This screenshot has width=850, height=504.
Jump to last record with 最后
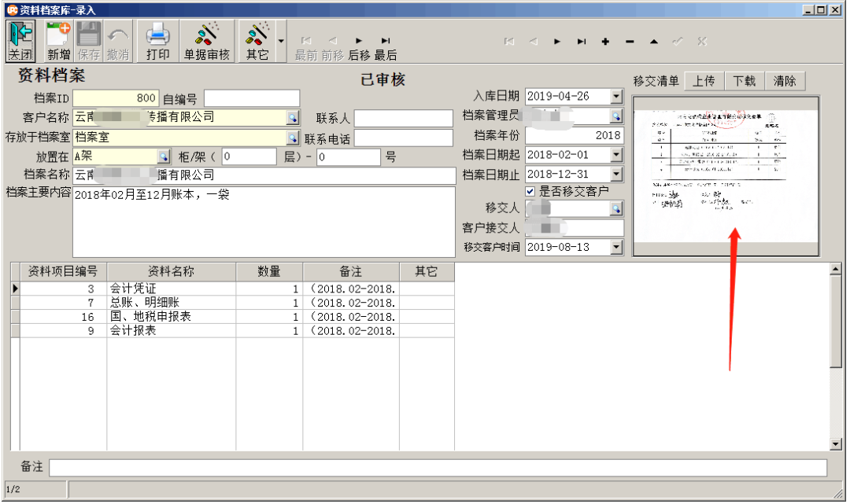point(386,48)
